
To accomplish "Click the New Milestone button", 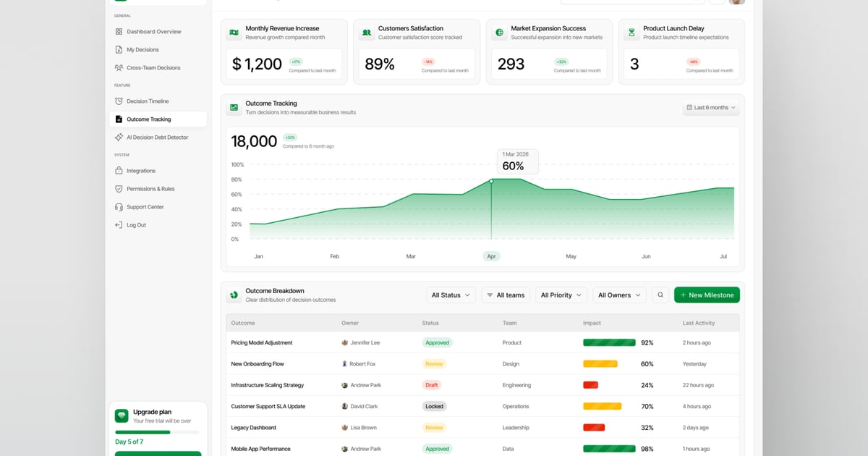I will click(707, 295).
